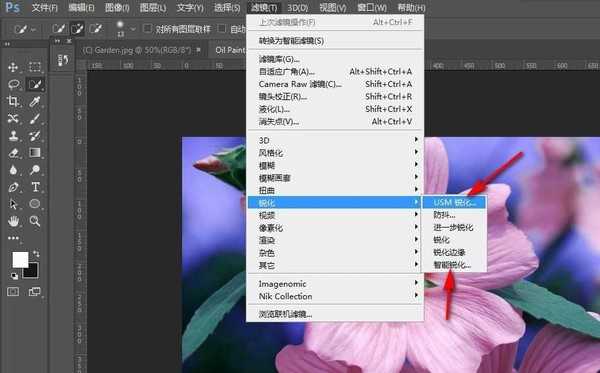Choose 智能锐化... in the submenu
600x373 pixels.
pyautogui.click(x=454, y=265)
